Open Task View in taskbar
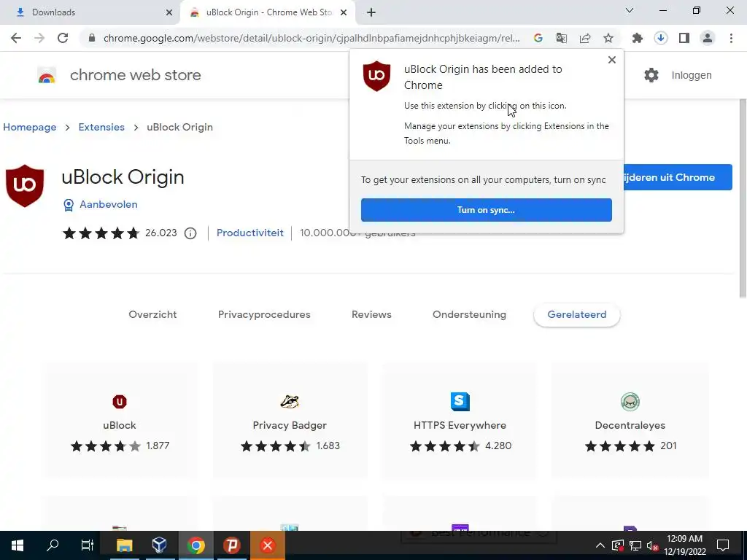747x560 pixels. 88,545
